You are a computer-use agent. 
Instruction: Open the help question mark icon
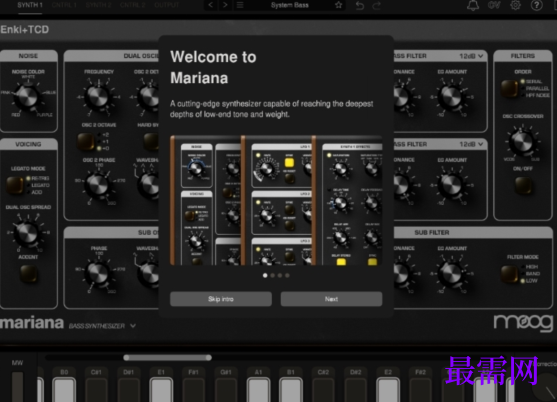point(536,5)
